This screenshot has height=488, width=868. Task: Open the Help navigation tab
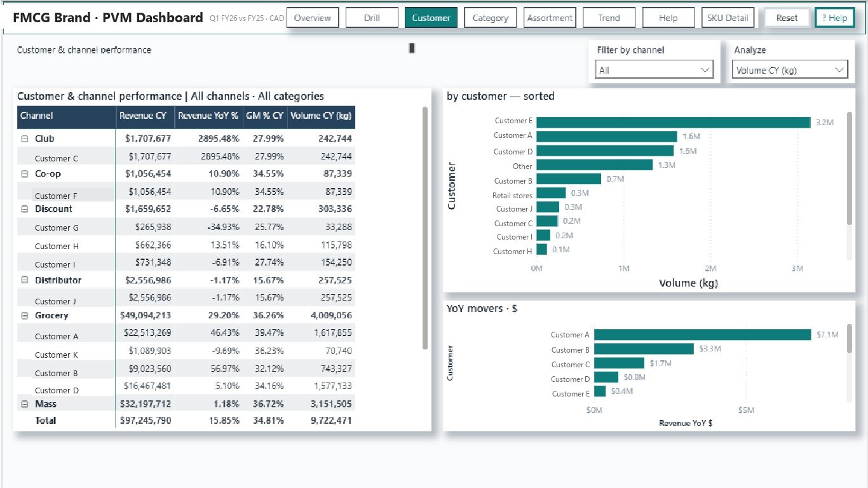click(668, 18)
